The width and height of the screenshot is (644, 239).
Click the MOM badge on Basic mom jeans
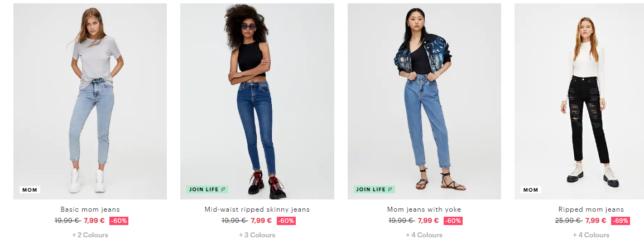coord(30,190)
